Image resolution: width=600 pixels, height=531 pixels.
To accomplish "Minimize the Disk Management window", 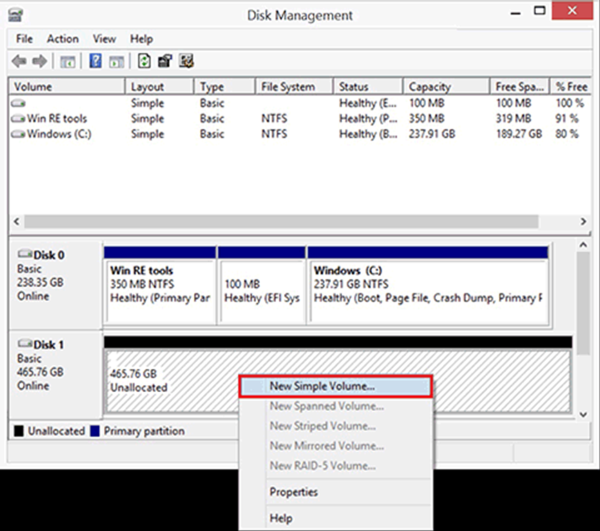I will (515, 12).
